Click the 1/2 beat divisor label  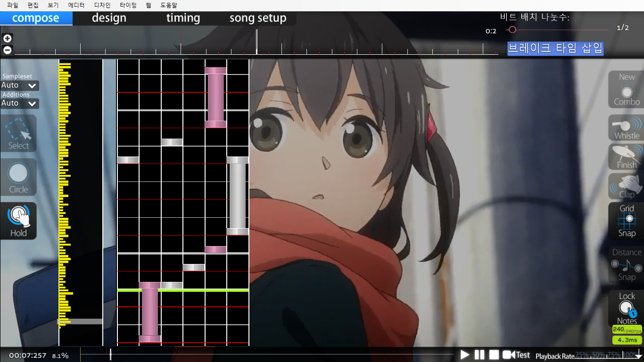point(623,28)
